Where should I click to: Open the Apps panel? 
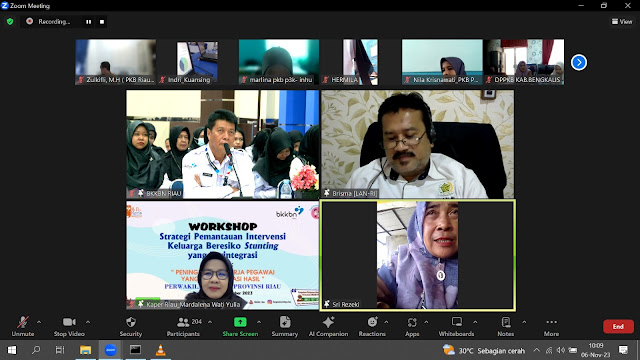pyautogui.click(x=412, y=327)
